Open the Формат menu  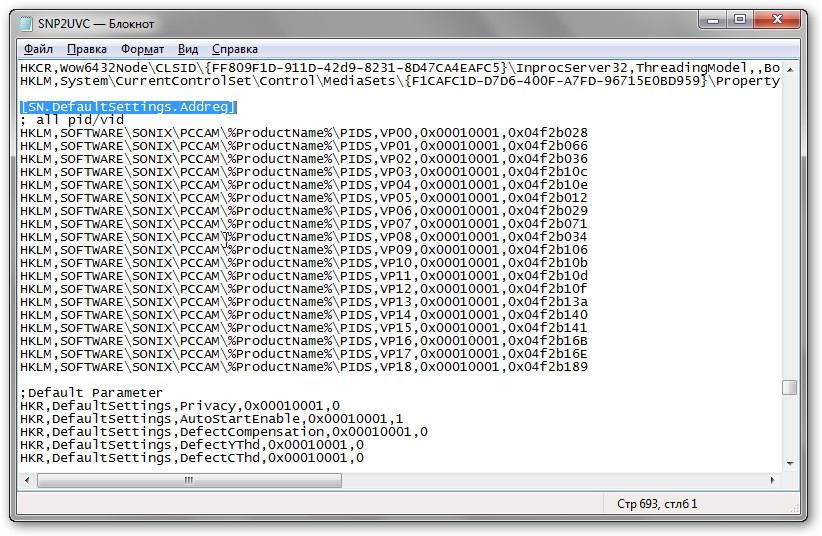[x=142, y=49]
